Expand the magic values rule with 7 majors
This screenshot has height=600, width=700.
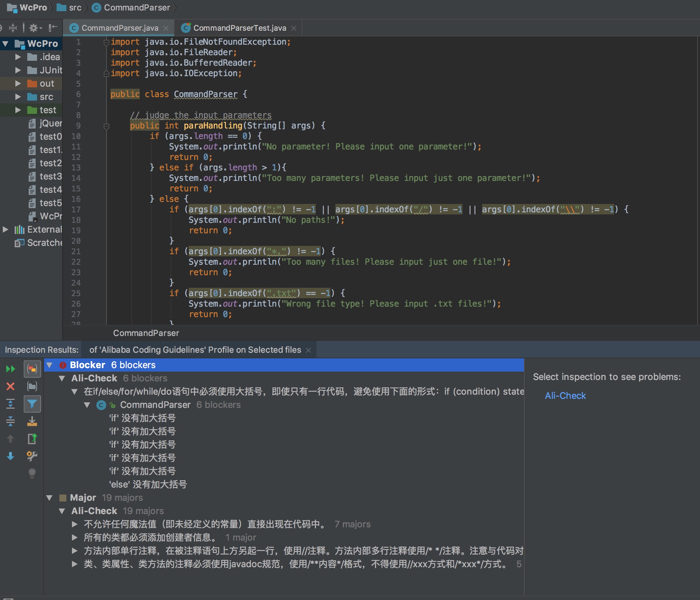(74, 524)
